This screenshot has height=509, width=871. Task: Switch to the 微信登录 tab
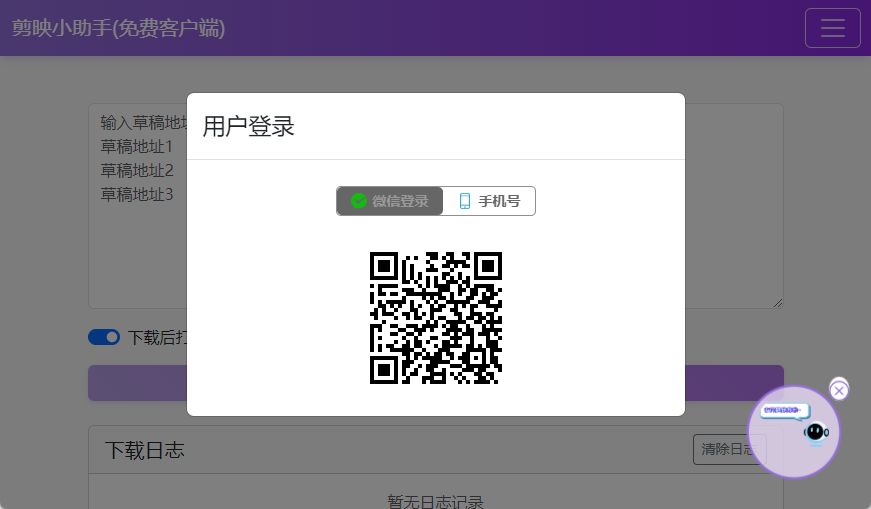tap(389, 201)
